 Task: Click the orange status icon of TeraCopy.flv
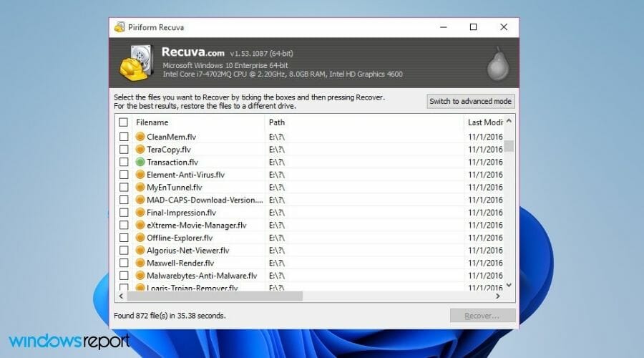(140, 149)
